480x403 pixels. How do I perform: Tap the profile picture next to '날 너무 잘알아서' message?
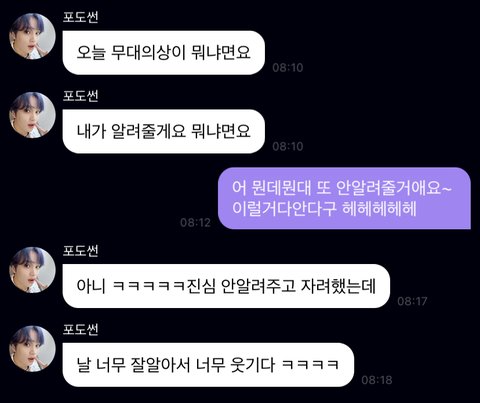(32, 349)
